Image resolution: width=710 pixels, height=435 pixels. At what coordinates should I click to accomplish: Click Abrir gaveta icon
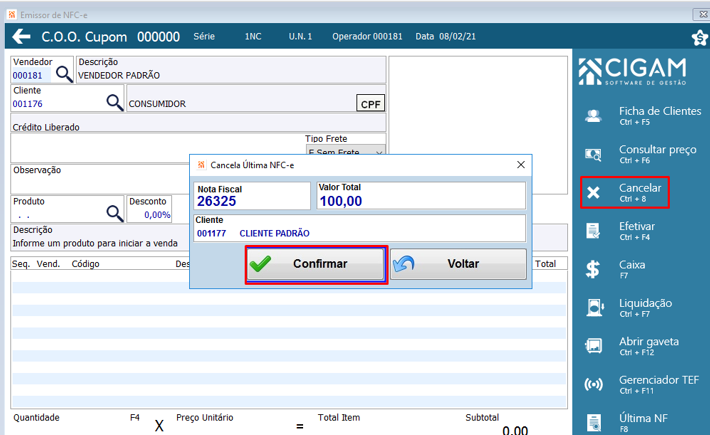[593, 346]
